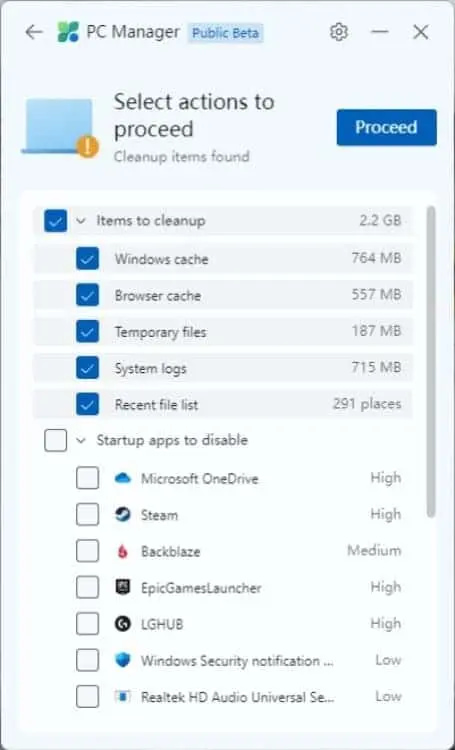Click the Microsoft OneDrive cloud icon

(x=123, y=478)
